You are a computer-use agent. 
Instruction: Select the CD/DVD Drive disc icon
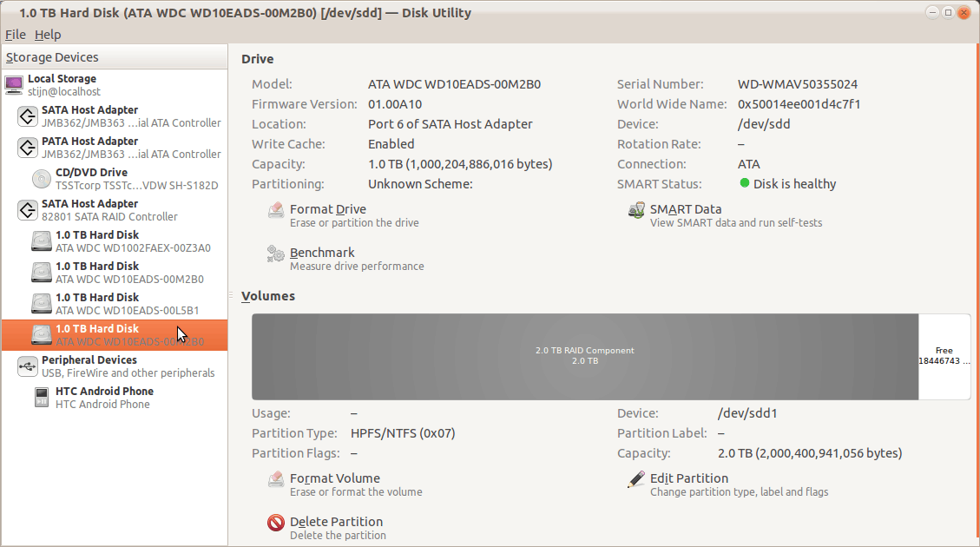(x=42, y=179)
